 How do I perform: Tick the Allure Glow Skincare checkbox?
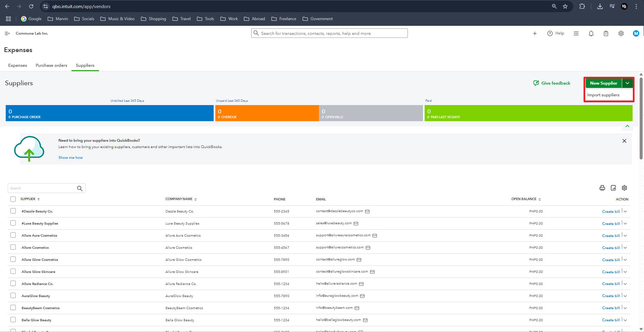tap(13, 271)
